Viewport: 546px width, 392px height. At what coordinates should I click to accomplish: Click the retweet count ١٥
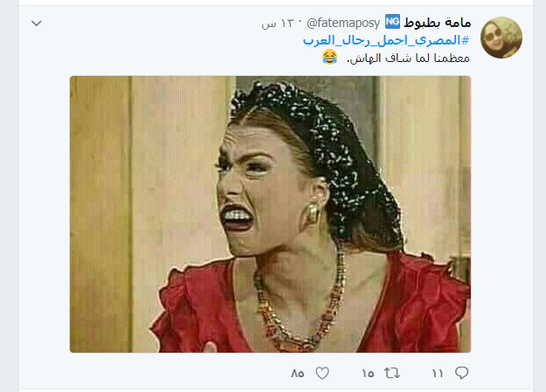click(x=368, y=374)
